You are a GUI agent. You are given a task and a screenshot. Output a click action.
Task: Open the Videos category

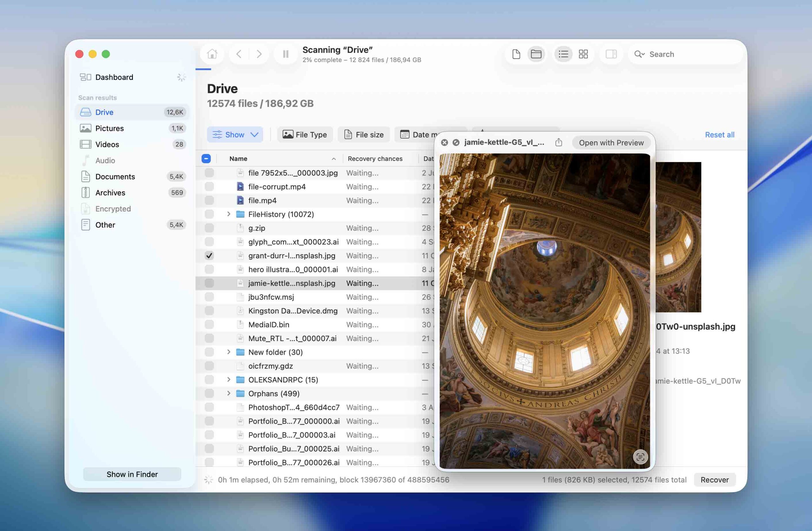point(132,144)
